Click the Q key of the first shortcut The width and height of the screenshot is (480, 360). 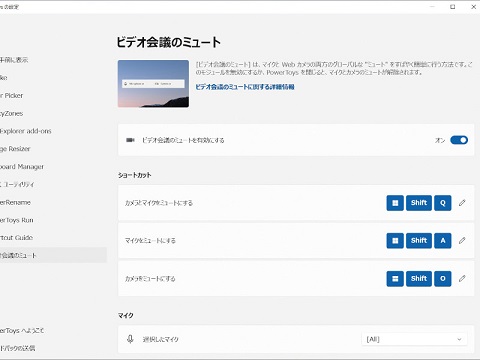(443, 203)
